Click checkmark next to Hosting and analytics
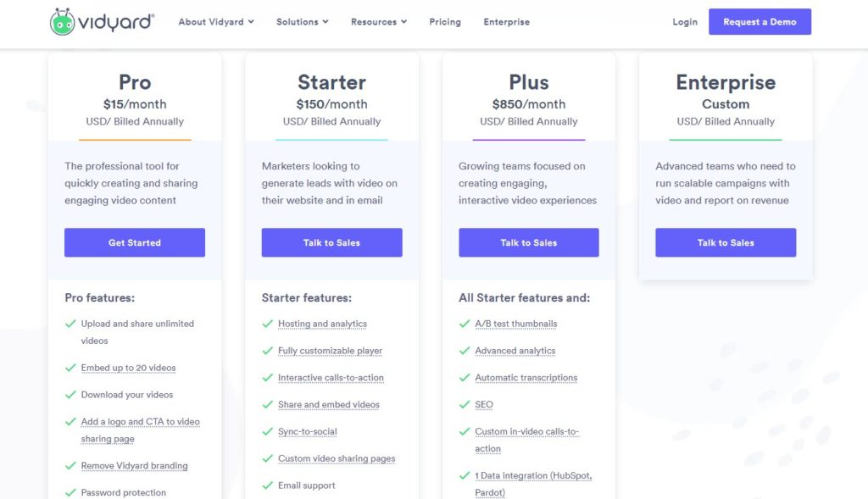Image resolution: width=868 pixels, height=499 pixels. tap(267, 324)
